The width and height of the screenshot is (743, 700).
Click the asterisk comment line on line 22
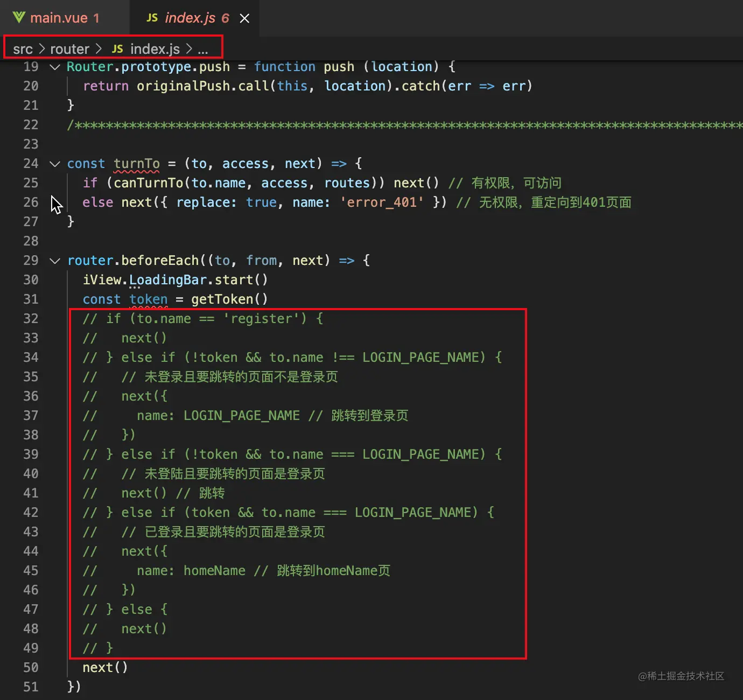coord(405,125)
